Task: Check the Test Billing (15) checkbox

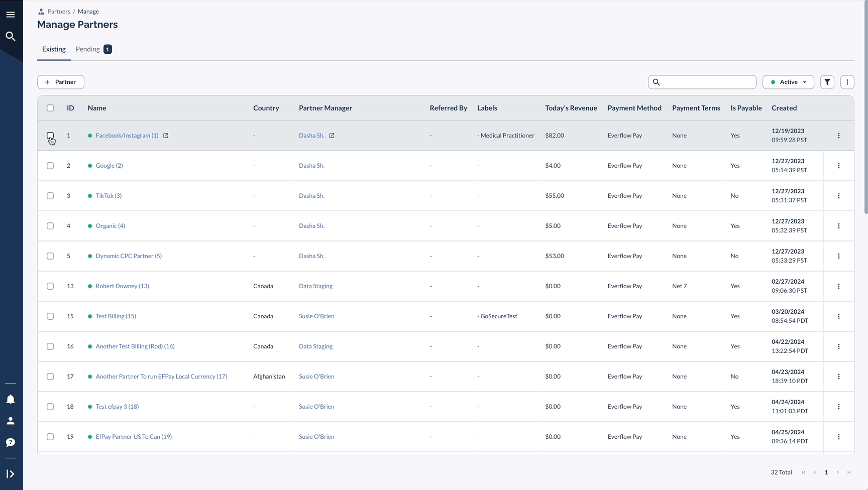Action: pyautogui.click(x=50, y=316)
